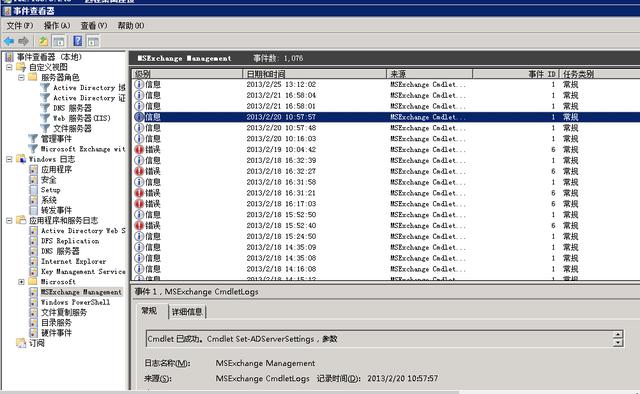Click the description box scroll-down arrow

click(618, 343)
